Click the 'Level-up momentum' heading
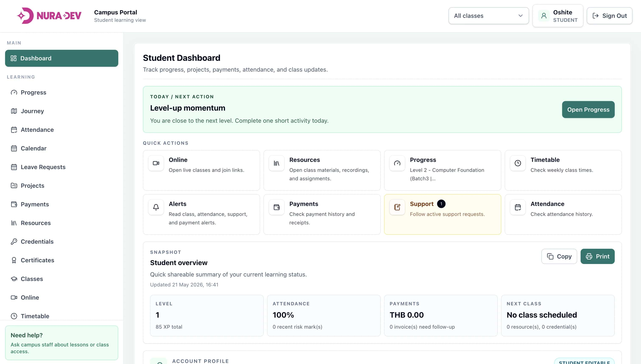 (188, 108)
